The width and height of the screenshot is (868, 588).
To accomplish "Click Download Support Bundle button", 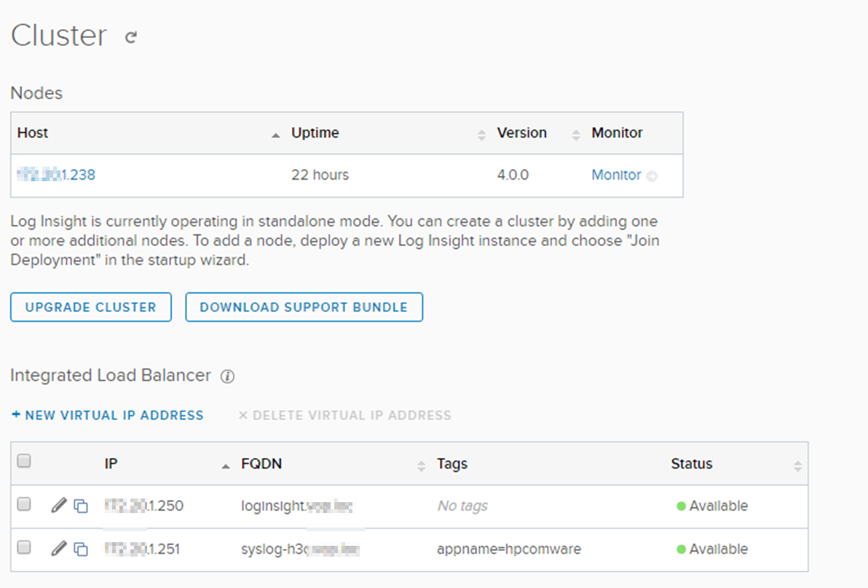I will point(304,307).
